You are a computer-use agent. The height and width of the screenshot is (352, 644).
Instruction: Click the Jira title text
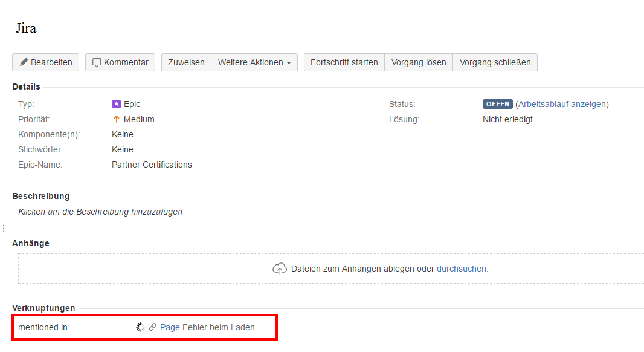coord(27,28)
